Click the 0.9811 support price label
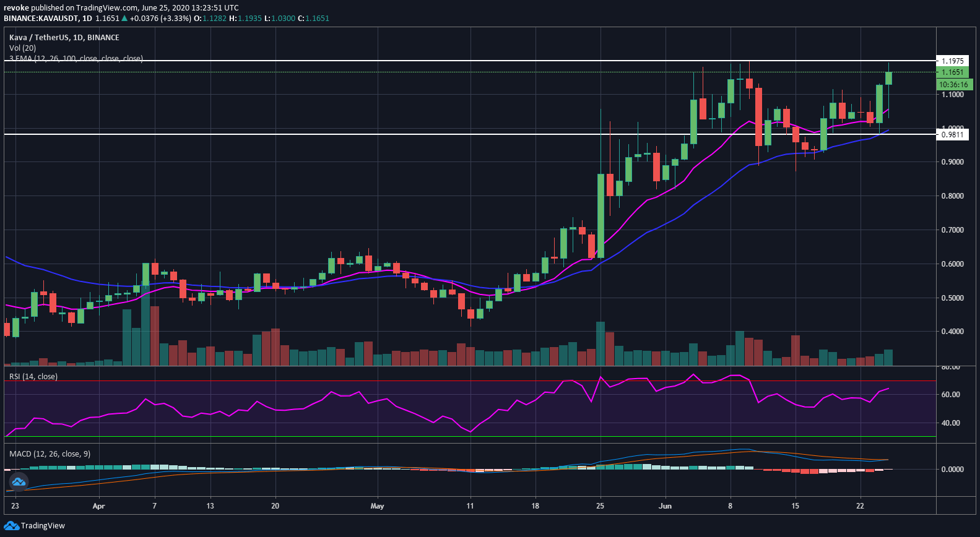This screenshot has height=537, width=980. (x=953, y=134)
